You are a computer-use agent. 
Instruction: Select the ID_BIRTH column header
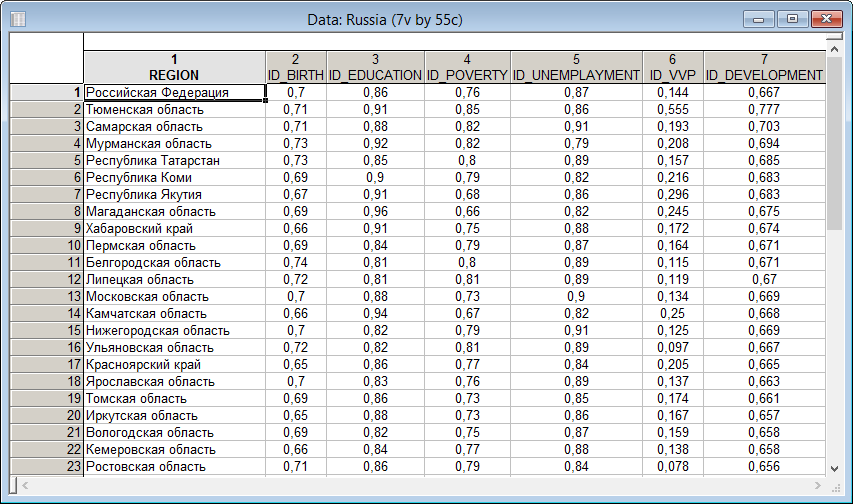click(x=295, y=67)
